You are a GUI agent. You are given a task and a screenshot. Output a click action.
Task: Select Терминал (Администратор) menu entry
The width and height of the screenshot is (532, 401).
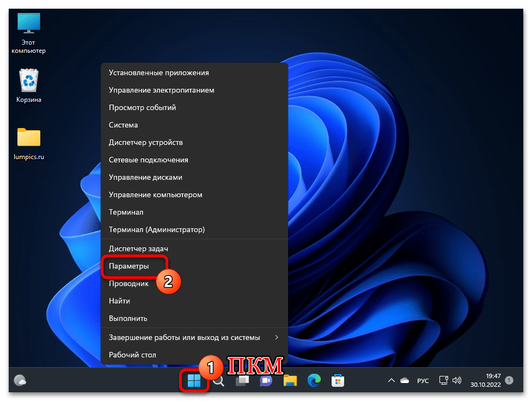(x=157, y=229)
